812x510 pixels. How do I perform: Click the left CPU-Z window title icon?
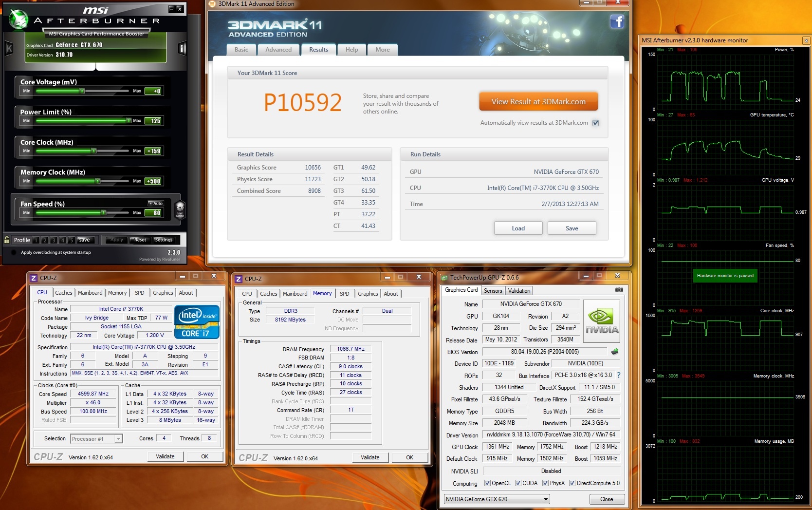coord(34,278)
